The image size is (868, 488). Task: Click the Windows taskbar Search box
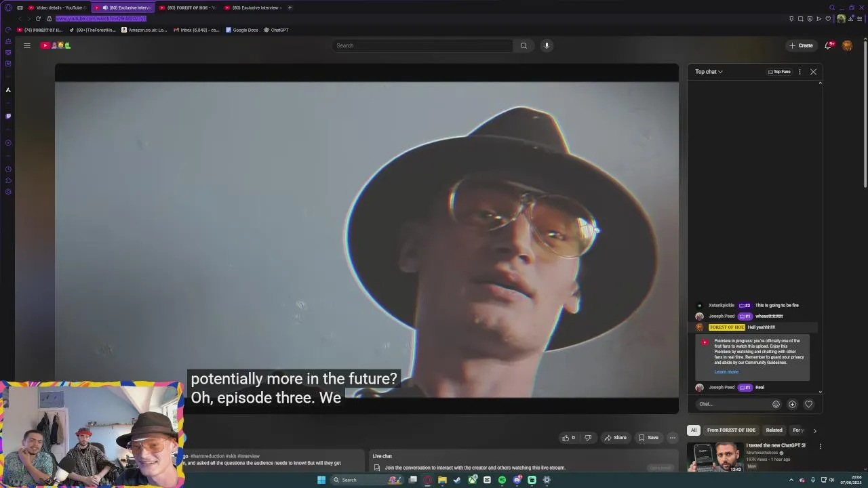[367, 480]
